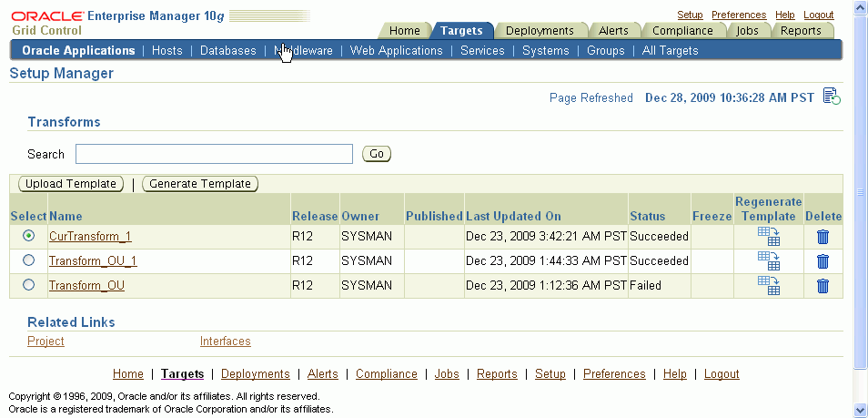Open the Help link in header
868x418 pixels.
[x=785, y=15]
